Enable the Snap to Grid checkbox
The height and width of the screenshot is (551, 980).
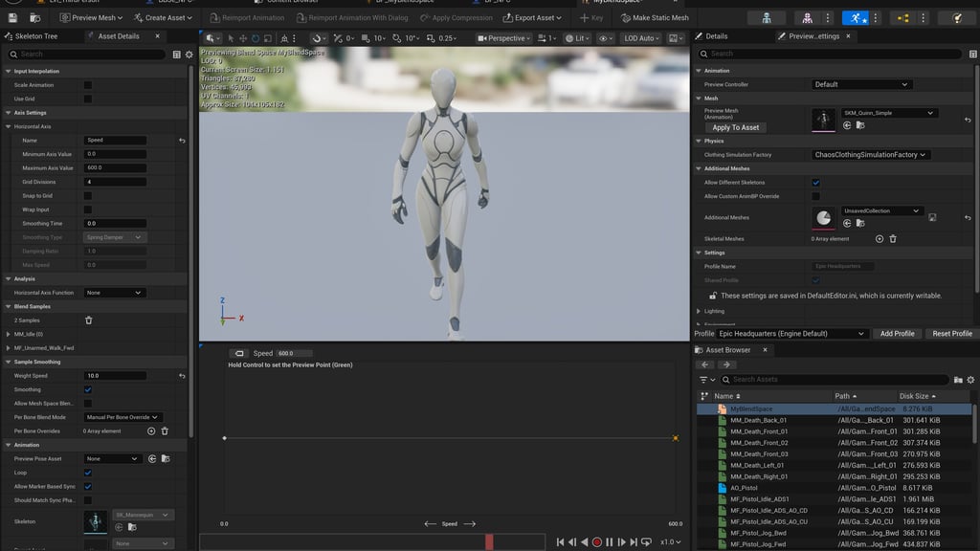coord(88,196)
